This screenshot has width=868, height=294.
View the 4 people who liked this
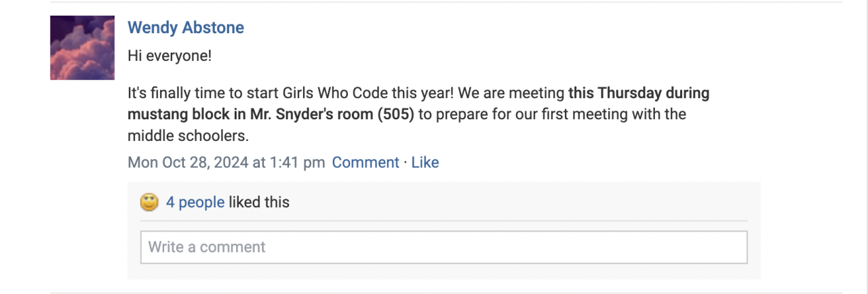(x=195, y=202)
